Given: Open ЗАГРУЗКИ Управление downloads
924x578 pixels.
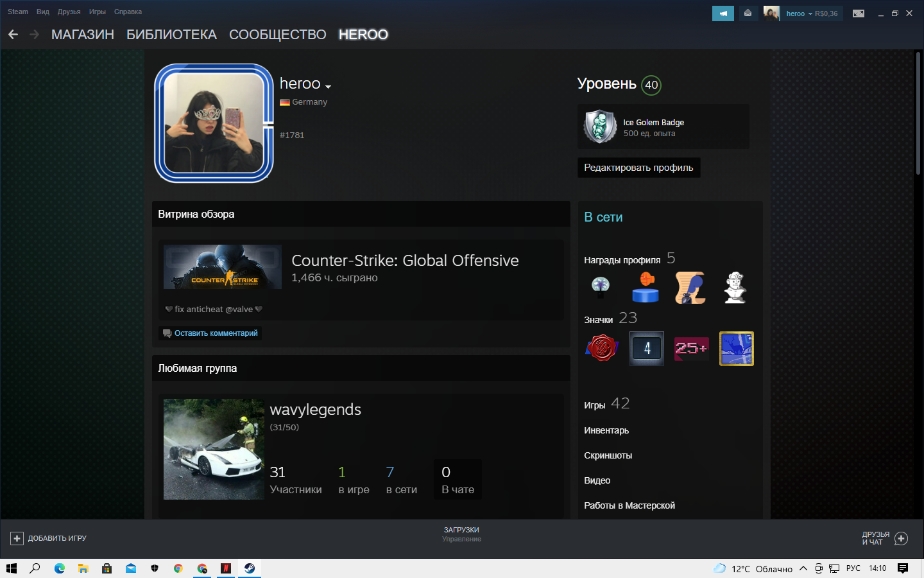Looking at the screenshot, I should (461, 534).
